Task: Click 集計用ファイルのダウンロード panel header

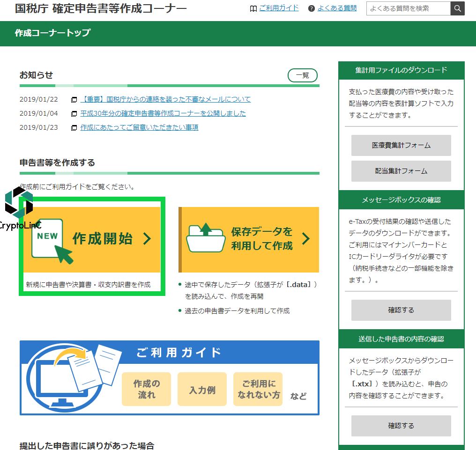Action: pyautogui.click(x=401, y=70)
